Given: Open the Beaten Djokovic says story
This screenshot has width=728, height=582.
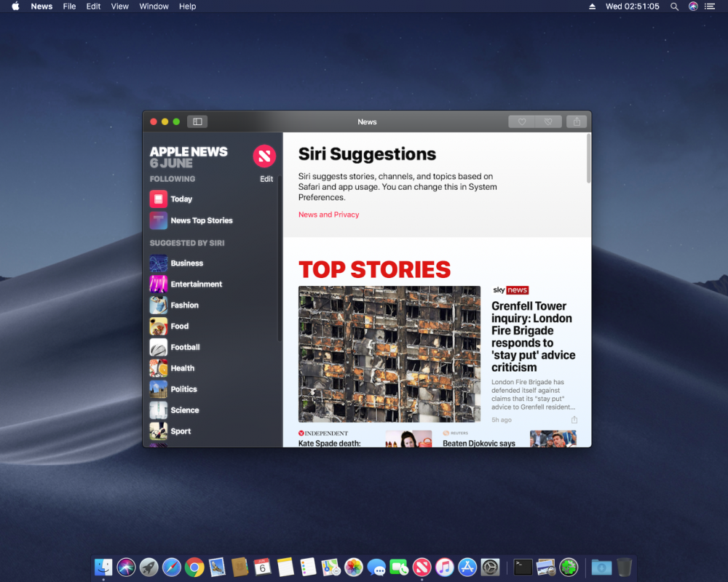Looking at the screenshot, I should 479,443.
